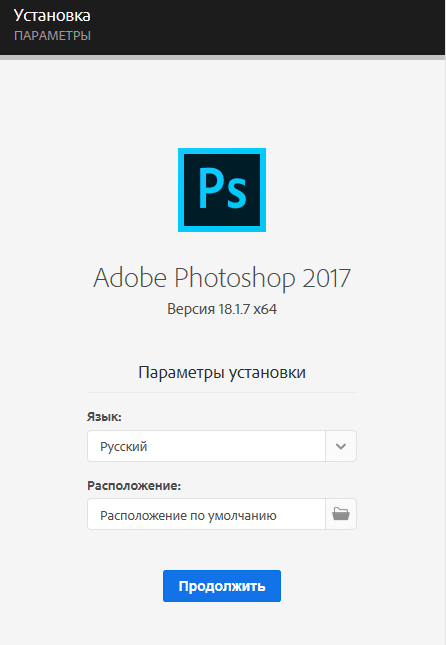
Task: Click the empty area above the Ps logo
Action: [x=222, y=103]
